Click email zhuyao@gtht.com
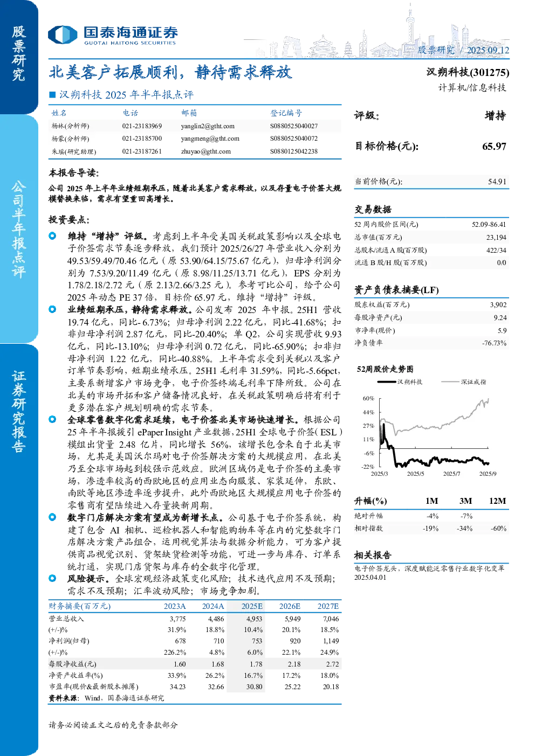The height and width of the screenshot is (756, 535). [x=205, y=151]
